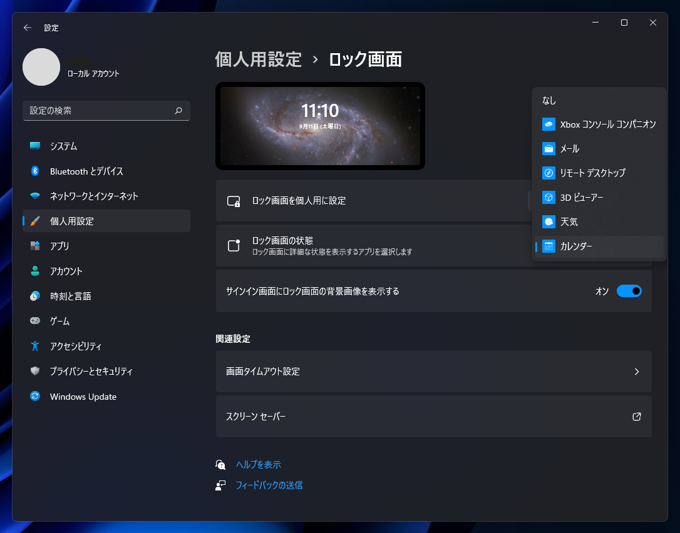Click the screen saver external-link icon
Screen dimensions: 680x533
[636, 417]
